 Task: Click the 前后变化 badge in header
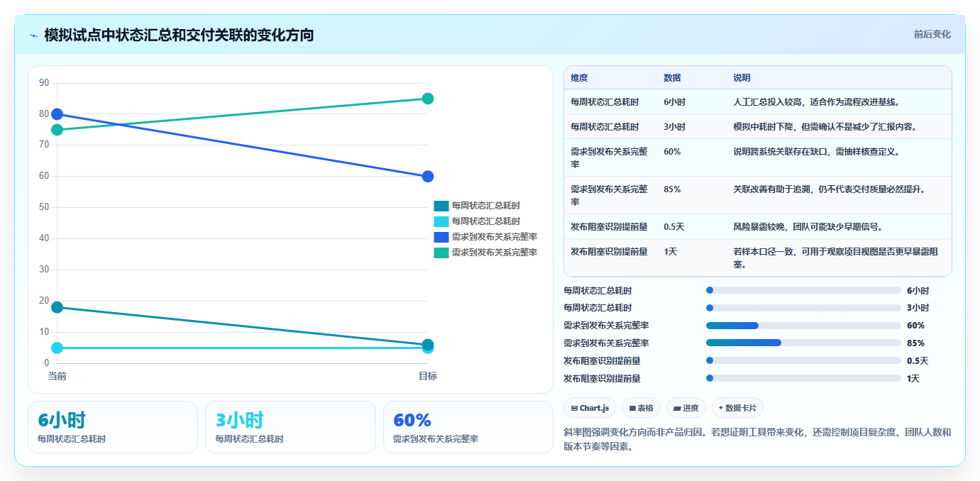tap(932, 34)
